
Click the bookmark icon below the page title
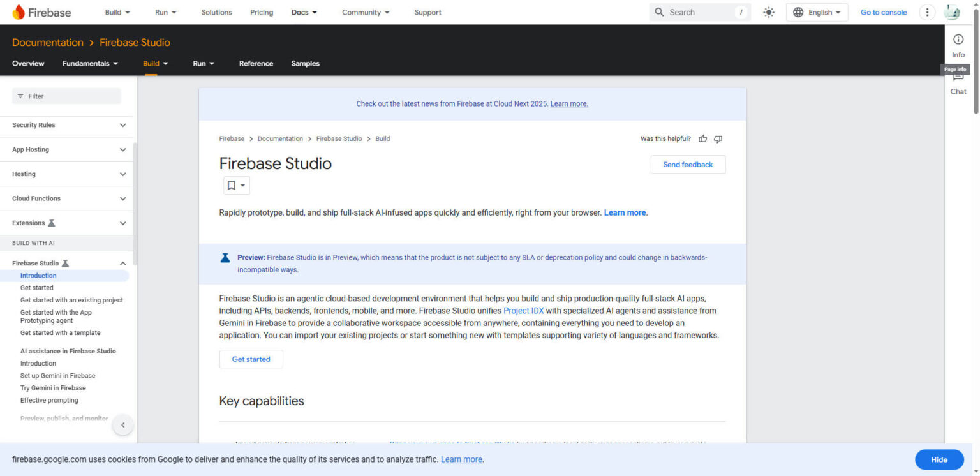coord(231,185)
